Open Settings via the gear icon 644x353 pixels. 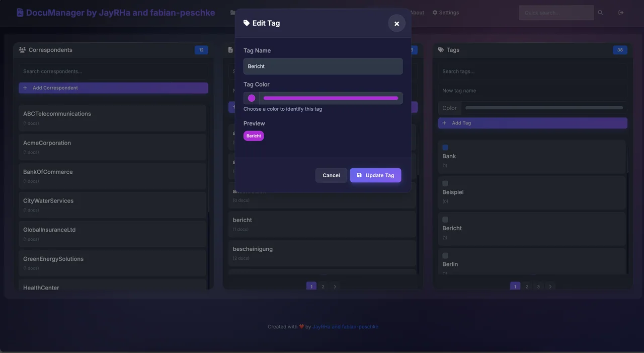(435, 13)
